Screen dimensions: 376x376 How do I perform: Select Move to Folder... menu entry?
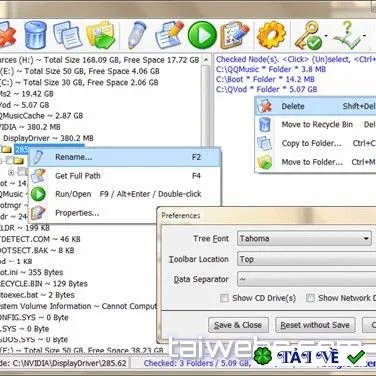point(316,162)
